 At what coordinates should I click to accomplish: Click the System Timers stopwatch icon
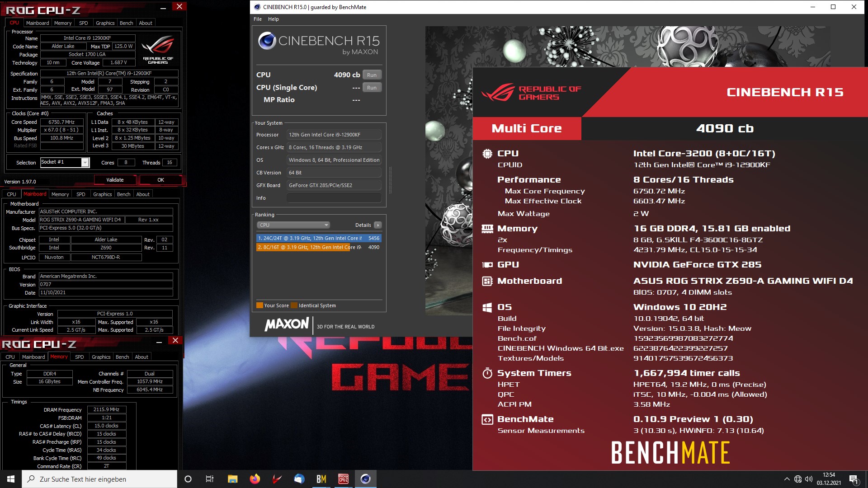coord(487,373)
